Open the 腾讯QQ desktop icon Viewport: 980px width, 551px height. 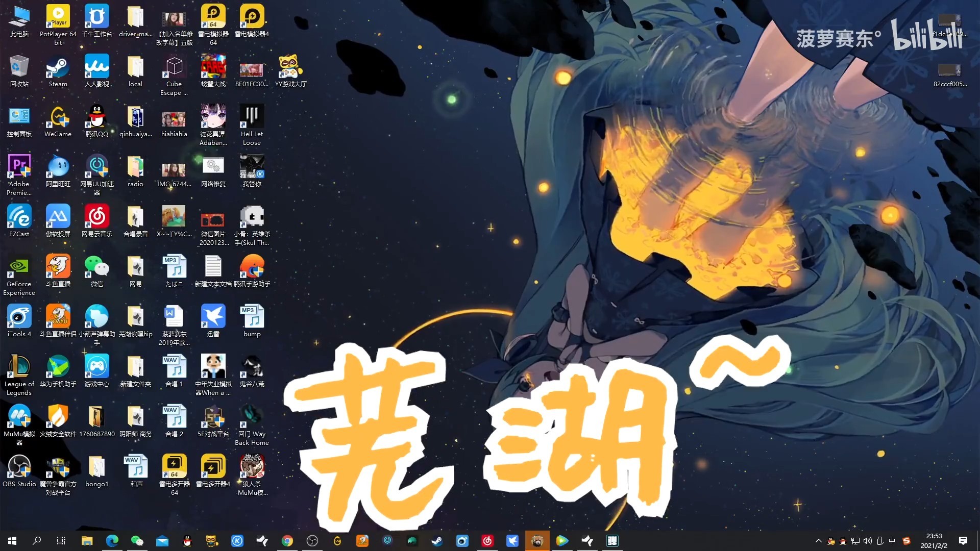point(97,120)
